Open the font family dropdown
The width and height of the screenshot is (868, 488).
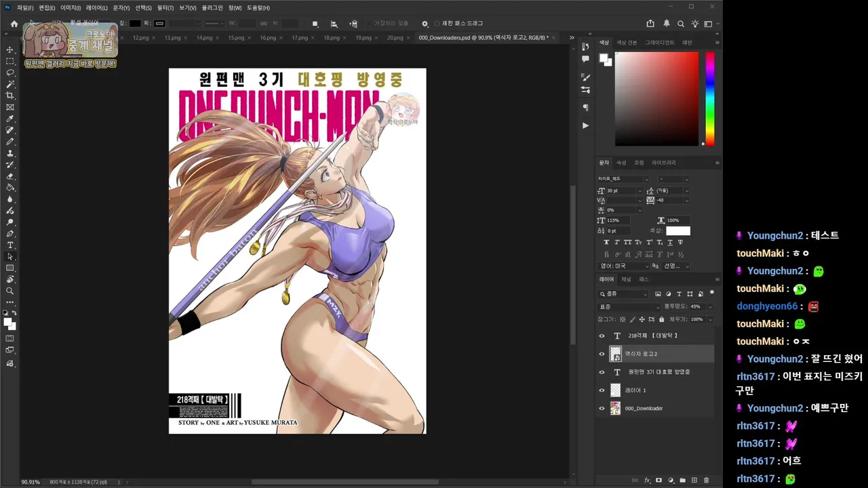pos(625,179)
